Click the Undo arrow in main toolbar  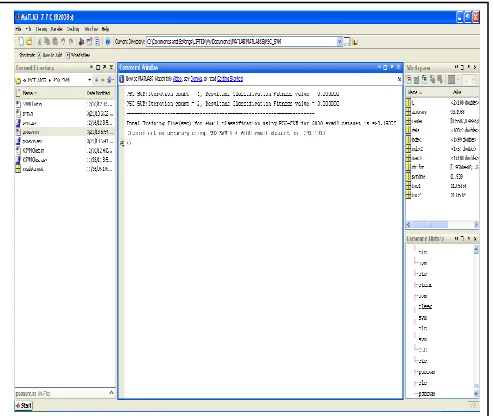coord(62,42)
